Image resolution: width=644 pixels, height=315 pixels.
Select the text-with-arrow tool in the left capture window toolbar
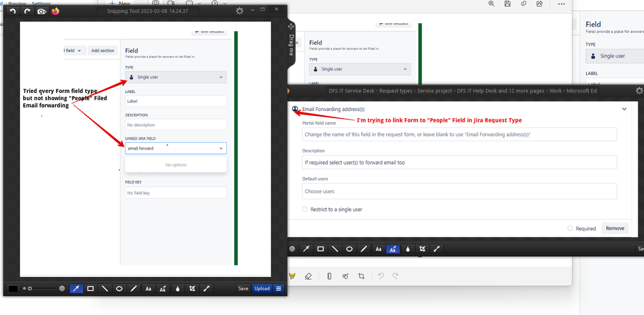pyautogui.click(x=162, y=289)
